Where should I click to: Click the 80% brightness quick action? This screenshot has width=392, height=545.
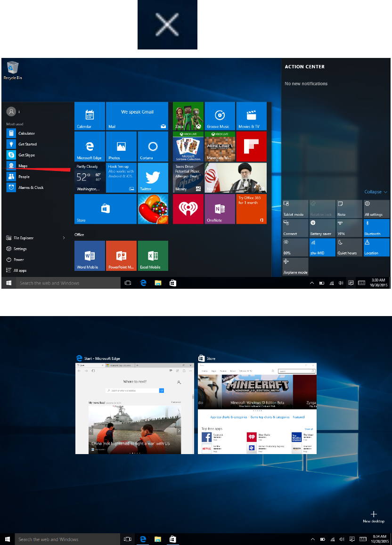(295, 247)
